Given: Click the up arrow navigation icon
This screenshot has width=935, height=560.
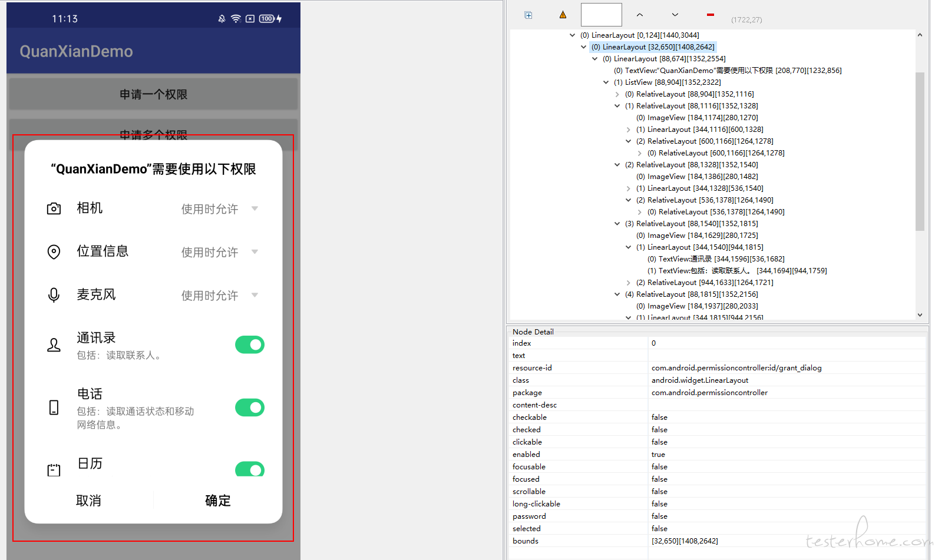Looking at the screenshot, I should (x=640, y=15).
